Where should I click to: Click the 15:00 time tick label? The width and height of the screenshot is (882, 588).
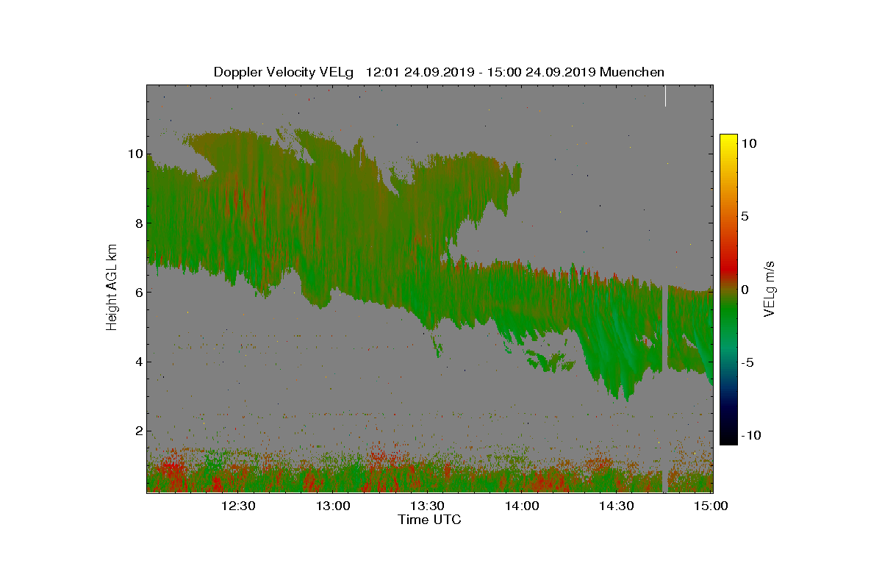[x=711, y=506]
